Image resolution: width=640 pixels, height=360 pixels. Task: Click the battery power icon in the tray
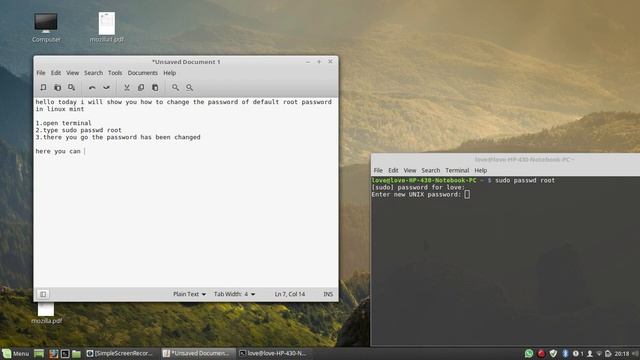tap(608, 353)
